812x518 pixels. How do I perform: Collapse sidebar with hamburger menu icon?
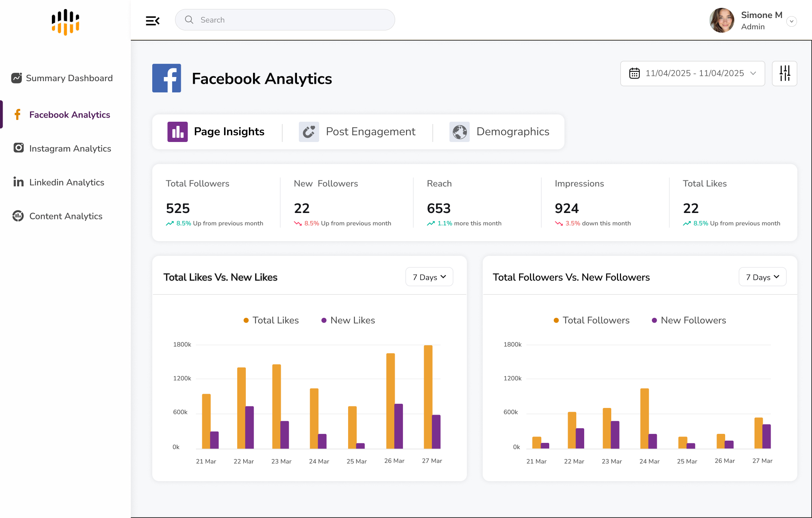tap(153, 21)
